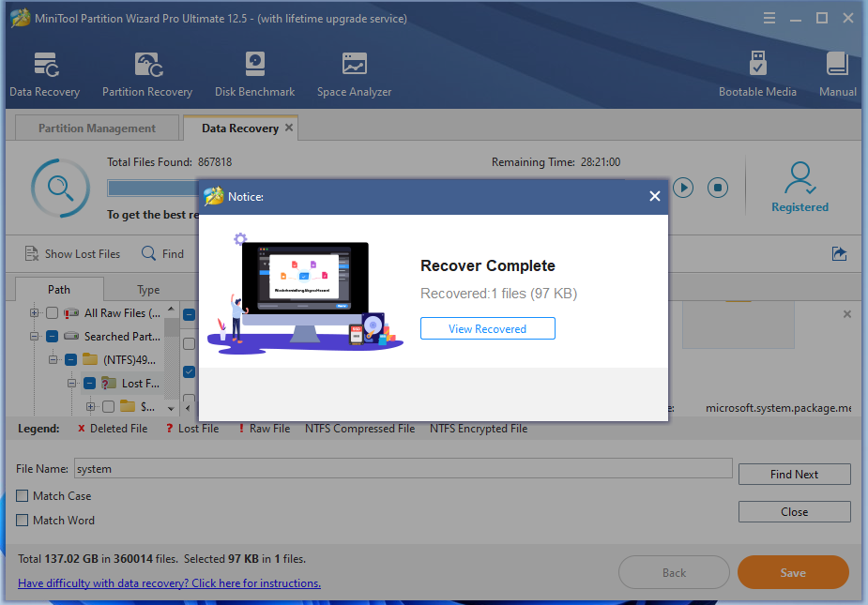The width and height of the screenshot is (868, 605).
Task: Click the "Recovered:1 files (97 KB)" text
Action: 499,294
